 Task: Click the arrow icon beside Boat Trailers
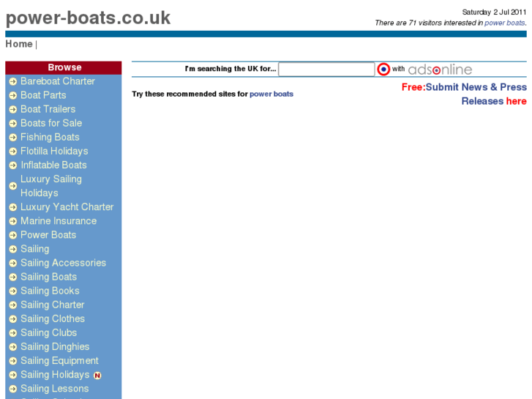pyautogui.click(x=13, y=109)
